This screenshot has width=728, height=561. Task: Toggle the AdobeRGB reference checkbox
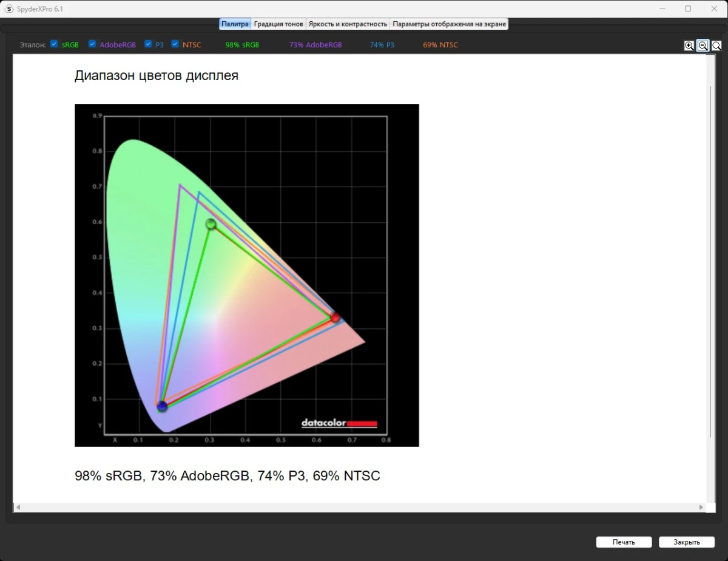point(92,44)
